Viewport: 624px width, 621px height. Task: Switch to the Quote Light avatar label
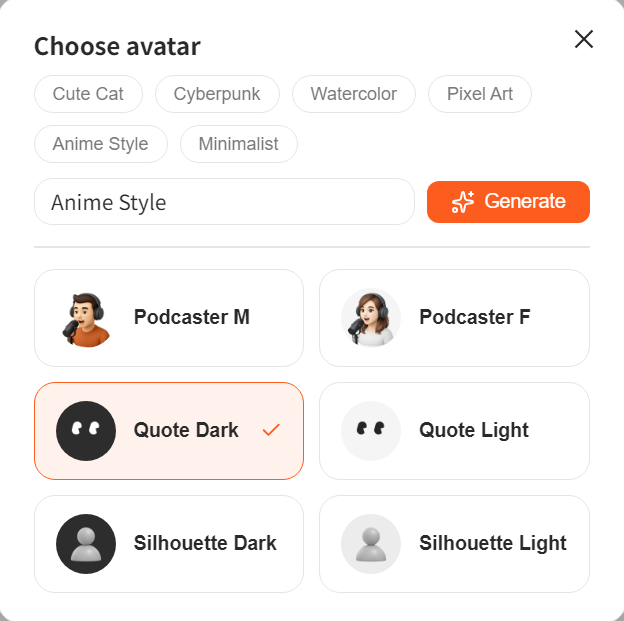474,431
